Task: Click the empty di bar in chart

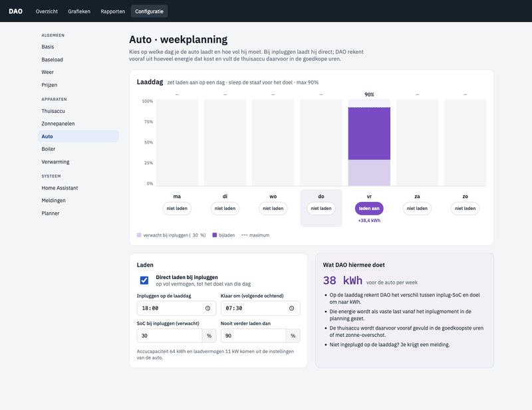Action: [225, 142]
